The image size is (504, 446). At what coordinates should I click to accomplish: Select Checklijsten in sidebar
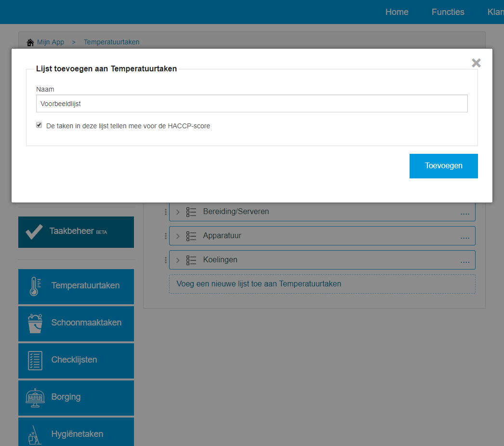(76, 361)
